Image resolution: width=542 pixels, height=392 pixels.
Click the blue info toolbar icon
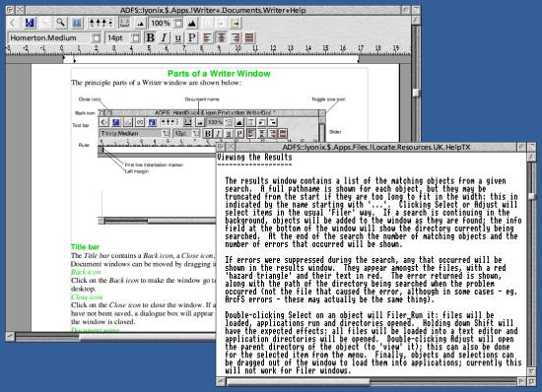77,23
